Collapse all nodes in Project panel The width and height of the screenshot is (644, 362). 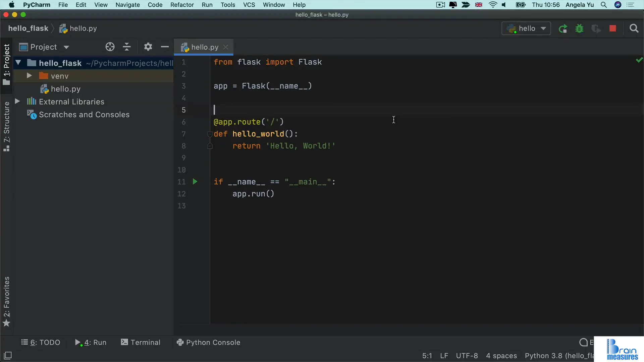tap(127, 47)
